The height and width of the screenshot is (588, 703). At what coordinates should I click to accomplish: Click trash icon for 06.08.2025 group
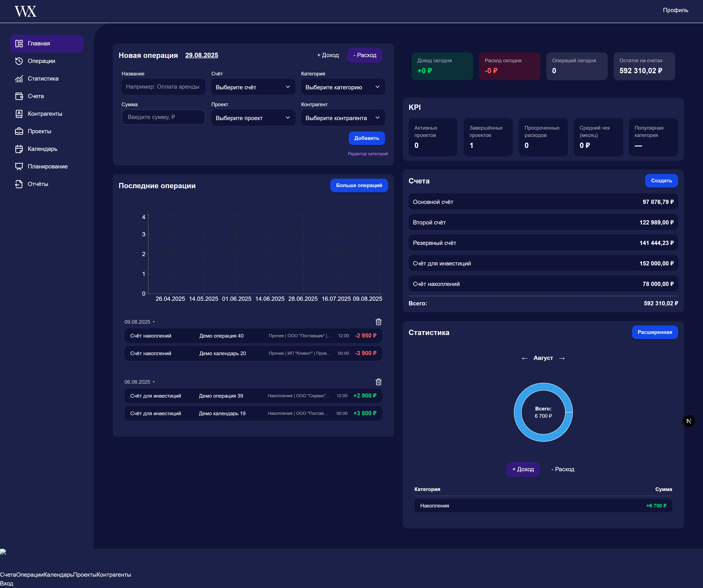coord(378,382)
